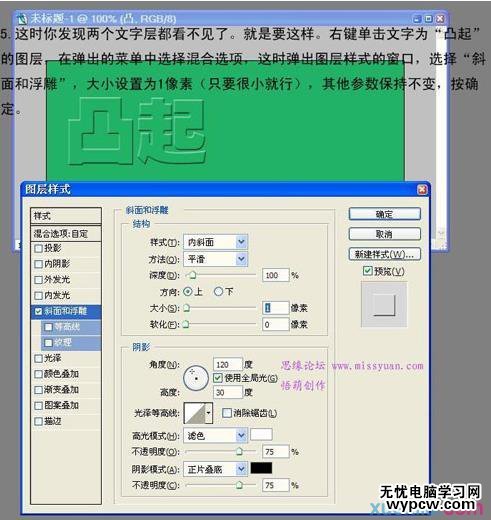The width and height of the screenshot is (491, 520).
Task: Open the 光泽等高线 contour picker arrow
Action: coord(209,413)
